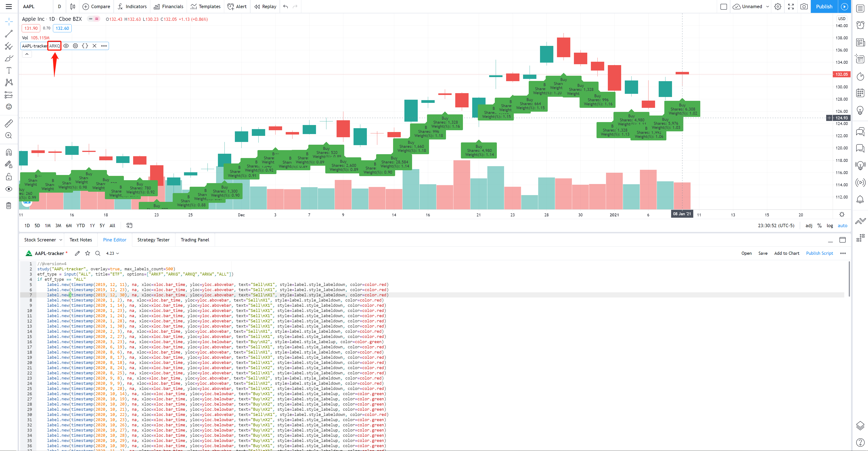Open the Alerts alarm clock panel
Viewport: 868px width, 451px height.
click(x=860, y=25)
